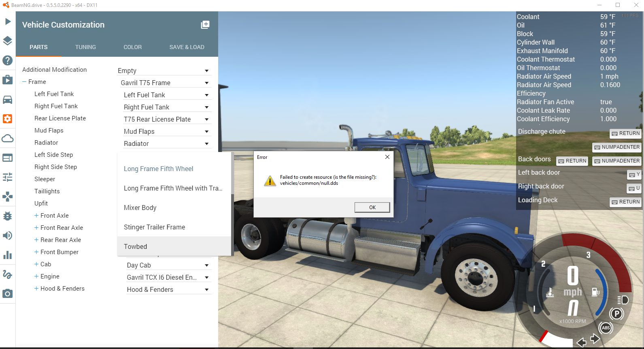The height and width of the screenshot is (349, 644).
Task: Open the Radiator dropdown
Action: pyautogui.click(x=168, y=143)
